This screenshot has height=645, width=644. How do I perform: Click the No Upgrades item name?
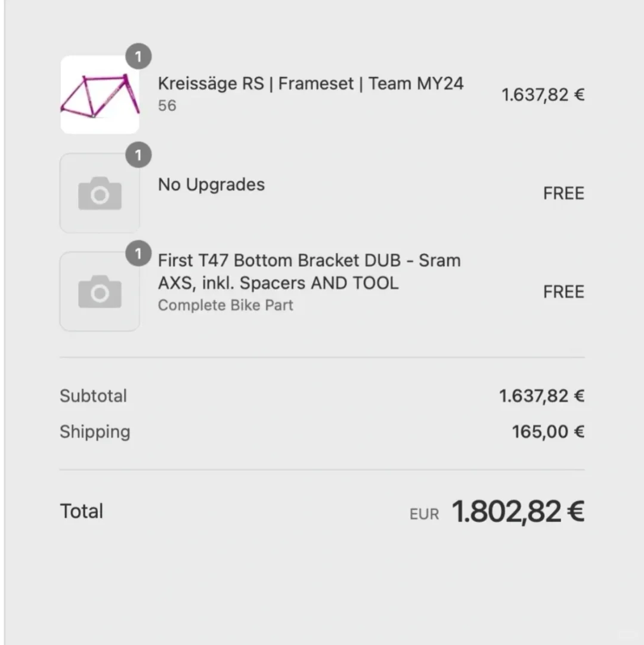coord(211,184)
